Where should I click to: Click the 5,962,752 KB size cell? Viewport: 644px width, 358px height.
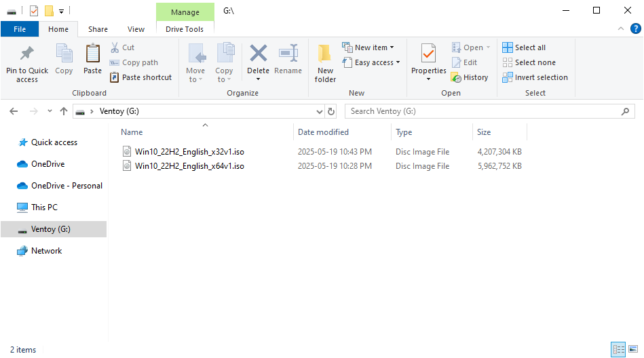(499, 166)
